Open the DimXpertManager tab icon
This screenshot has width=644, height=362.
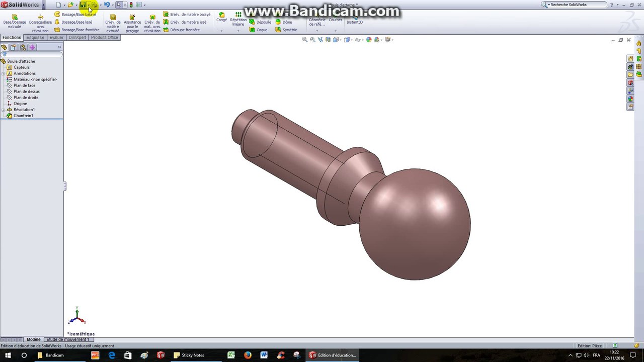[32, 47]
